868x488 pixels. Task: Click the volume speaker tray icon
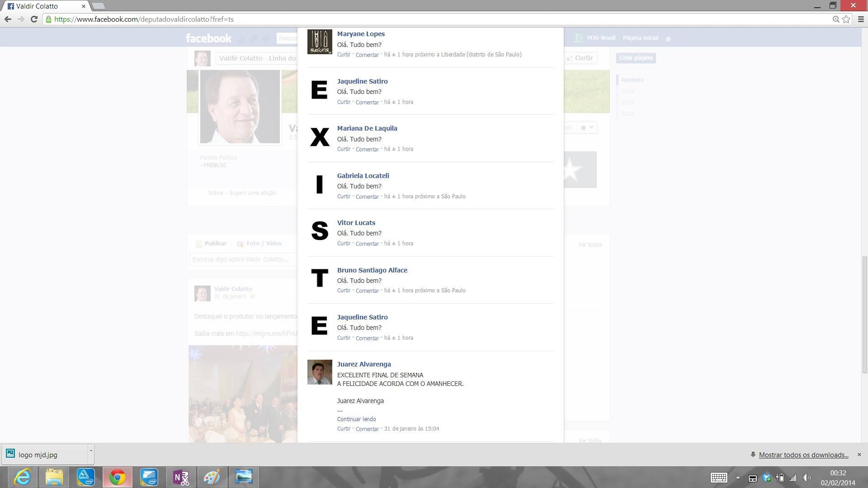tap(807, 478)
